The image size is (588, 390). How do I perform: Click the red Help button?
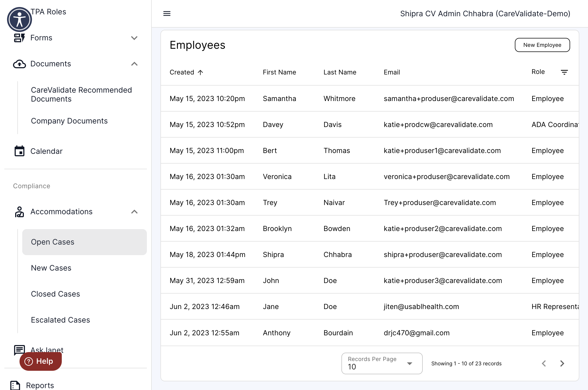pyautogui.click(x=41, y=361)
